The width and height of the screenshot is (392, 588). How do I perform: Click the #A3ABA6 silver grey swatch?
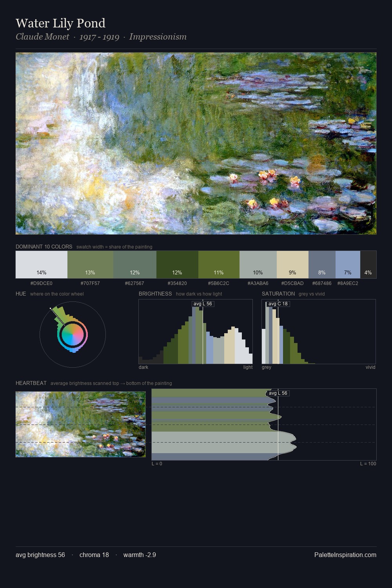258,265
